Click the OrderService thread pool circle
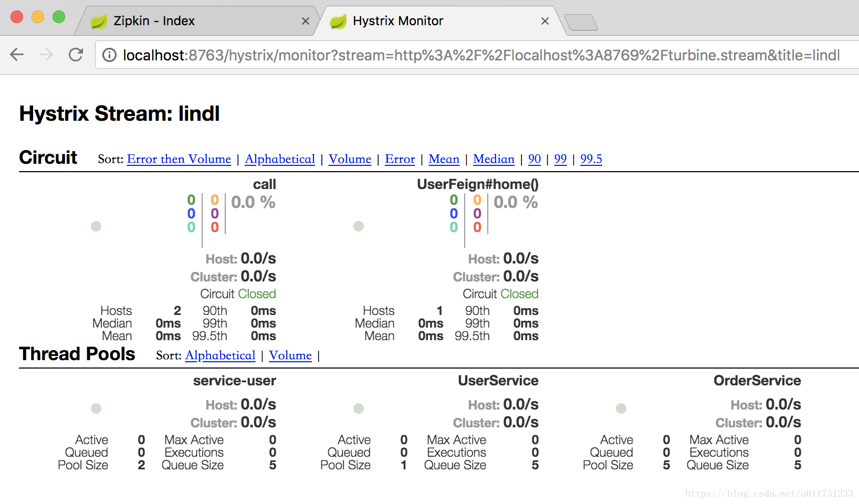Image resolution: width=859 pixels, height=504 pixels. coord(621,408)
